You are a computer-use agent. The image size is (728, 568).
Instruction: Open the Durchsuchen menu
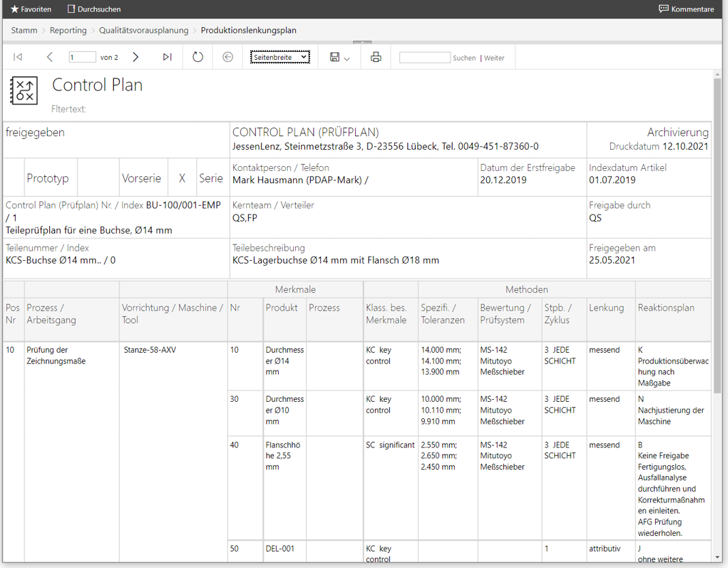pyautogui.click(x=94, y=10)
